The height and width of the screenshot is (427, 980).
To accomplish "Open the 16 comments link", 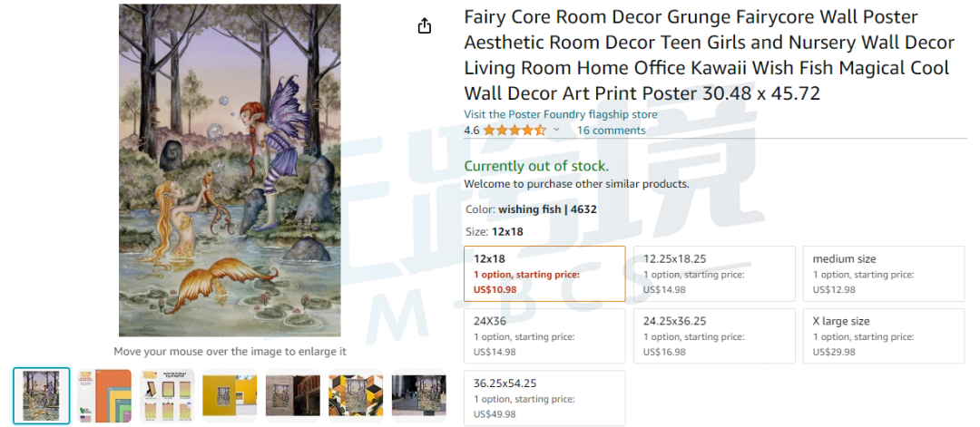I will point(611,131).
